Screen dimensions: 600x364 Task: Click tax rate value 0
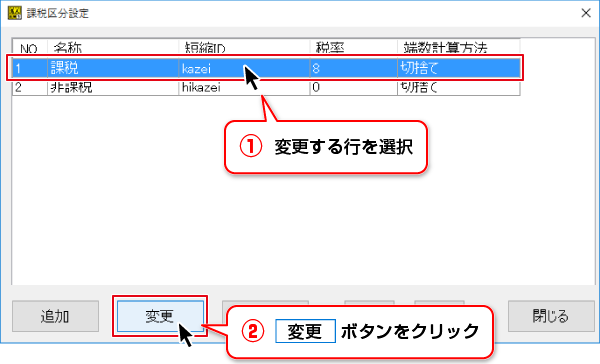[354, 87]
